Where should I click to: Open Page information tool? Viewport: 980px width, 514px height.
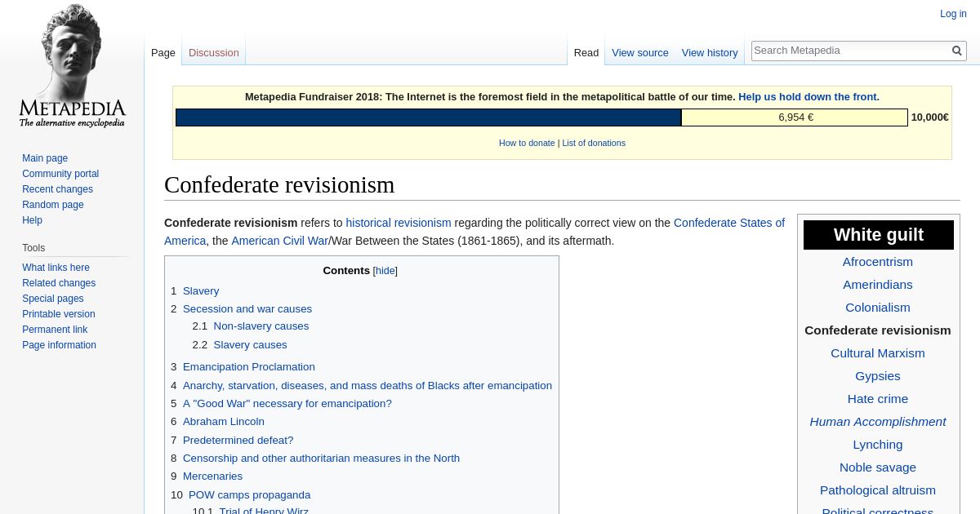(59, 345)
